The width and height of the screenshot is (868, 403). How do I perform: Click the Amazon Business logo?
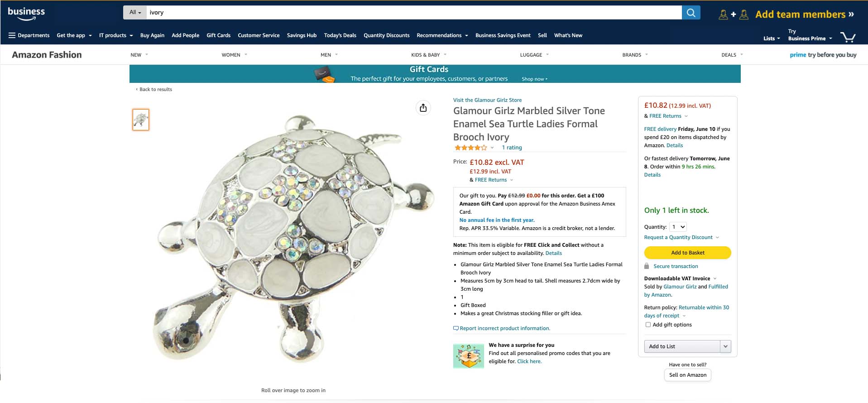tap(26, 14)
